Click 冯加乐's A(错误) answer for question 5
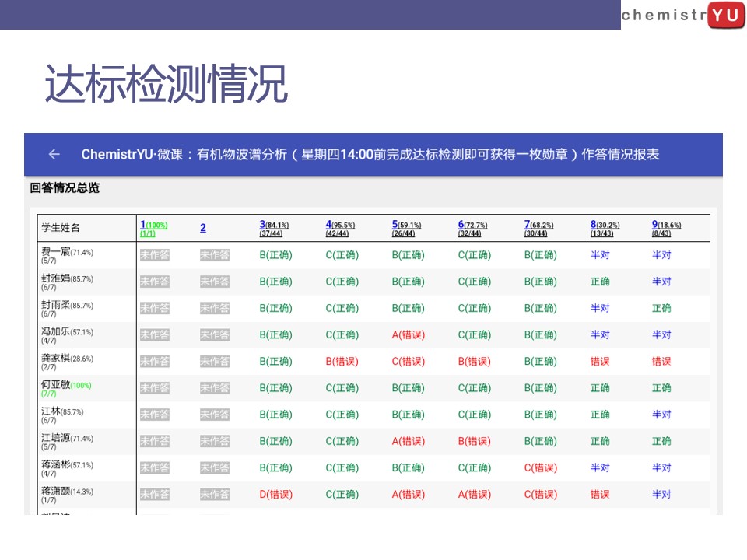747x560 pixels. (x=409, y=334)
